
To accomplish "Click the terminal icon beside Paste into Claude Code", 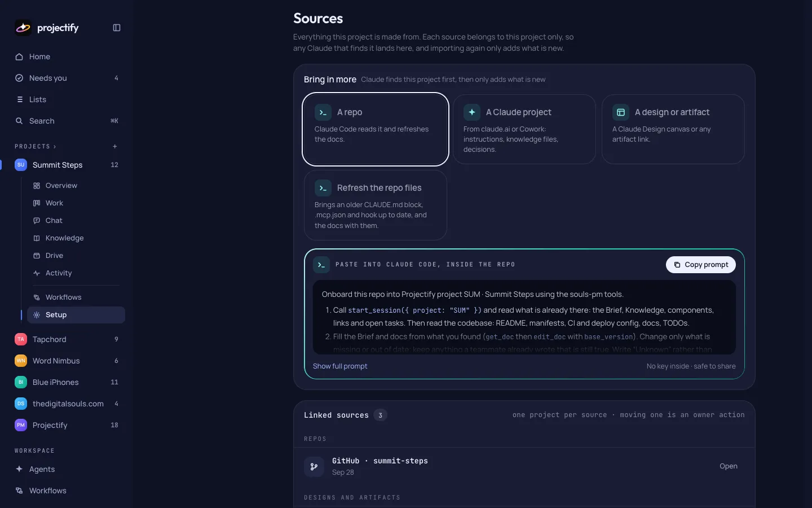I will click(321, 265).
